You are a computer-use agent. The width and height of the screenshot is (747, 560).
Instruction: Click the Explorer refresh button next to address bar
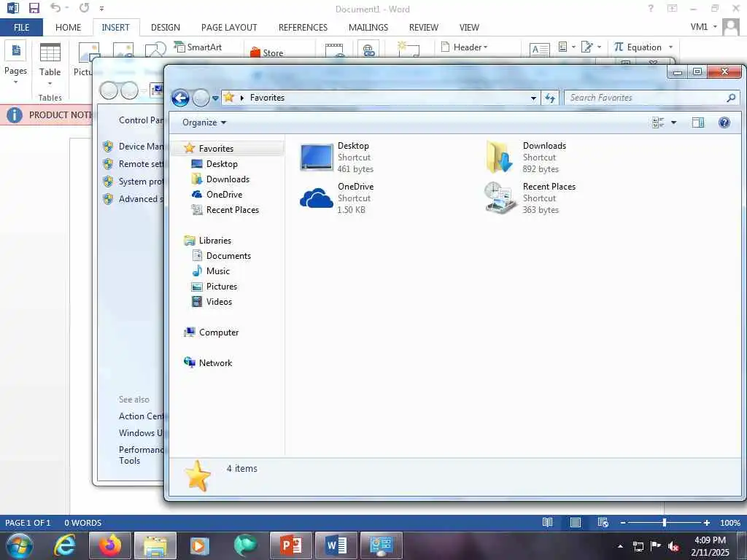(x=550, y=98)
